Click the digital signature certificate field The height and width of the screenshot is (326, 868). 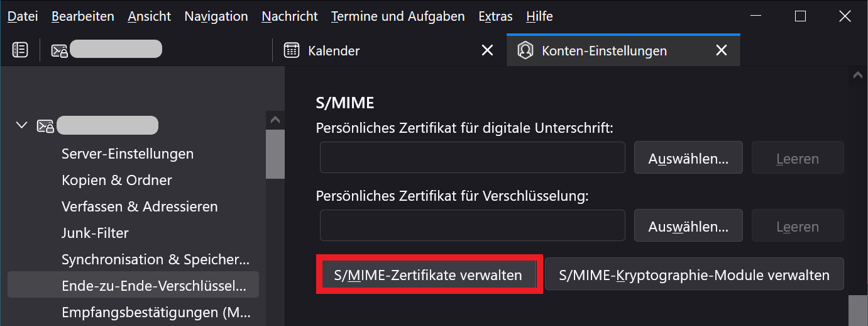(x=472, y=157)
